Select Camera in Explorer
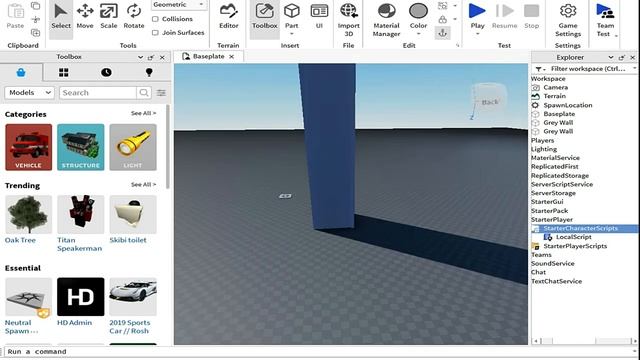Screen dimensions: 640x360 point(555,87)
